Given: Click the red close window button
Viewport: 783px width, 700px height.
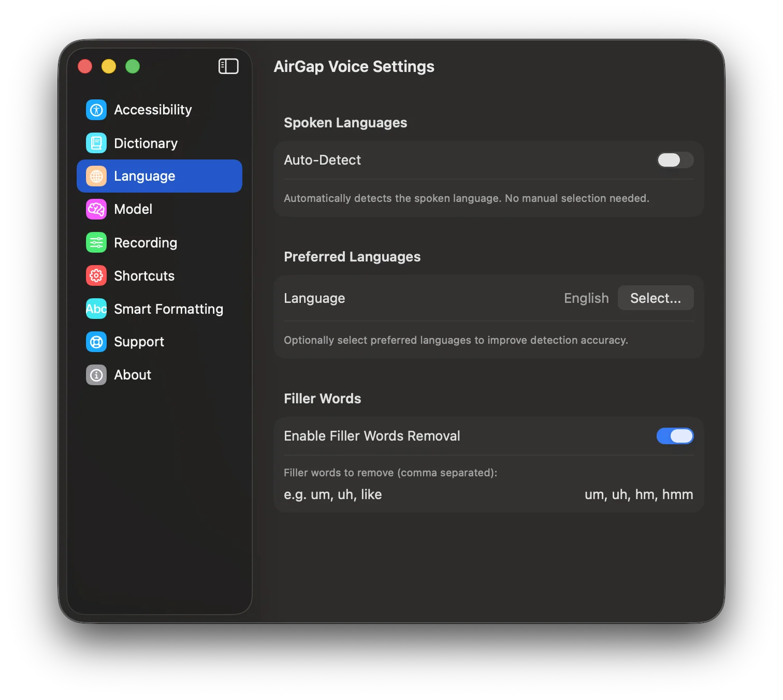Looking at the screenshot, I should (85, 66).
